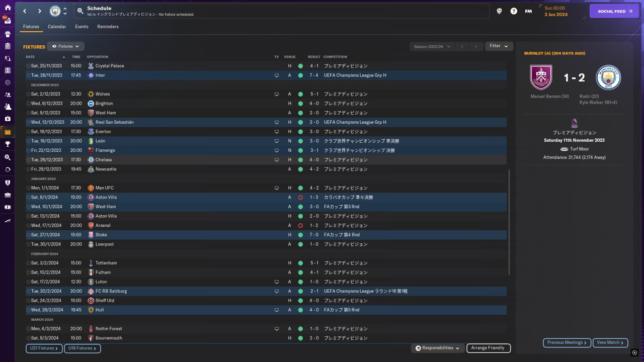644x362 pixels.
Task: Click the fixtures list scrollbar
Action: [x=509, y=222]
